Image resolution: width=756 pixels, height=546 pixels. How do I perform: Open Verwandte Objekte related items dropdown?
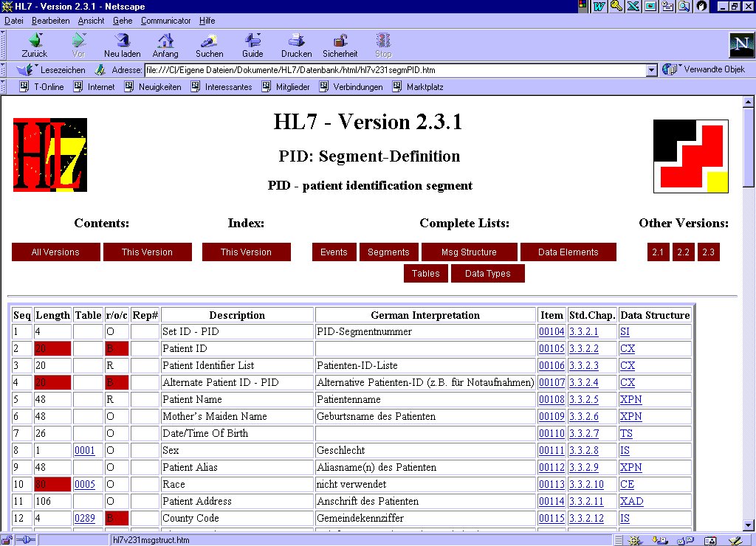704,69
